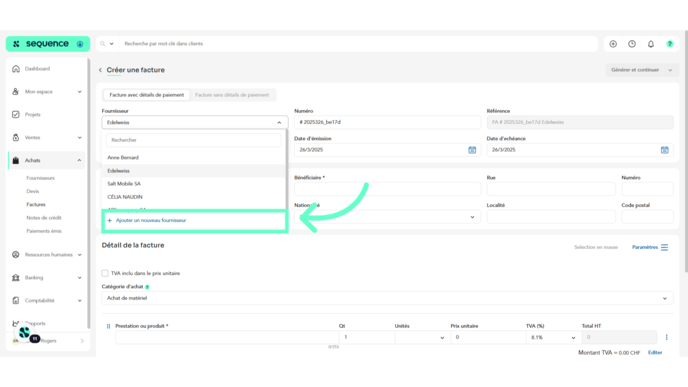Click the Code postal field

[x=647, y=217]
